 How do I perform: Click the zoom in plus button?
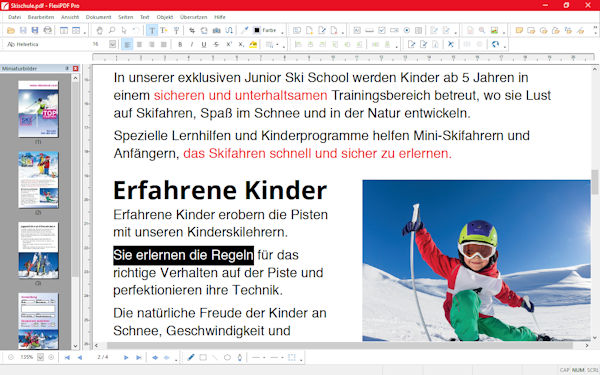[x=51, y=357]
